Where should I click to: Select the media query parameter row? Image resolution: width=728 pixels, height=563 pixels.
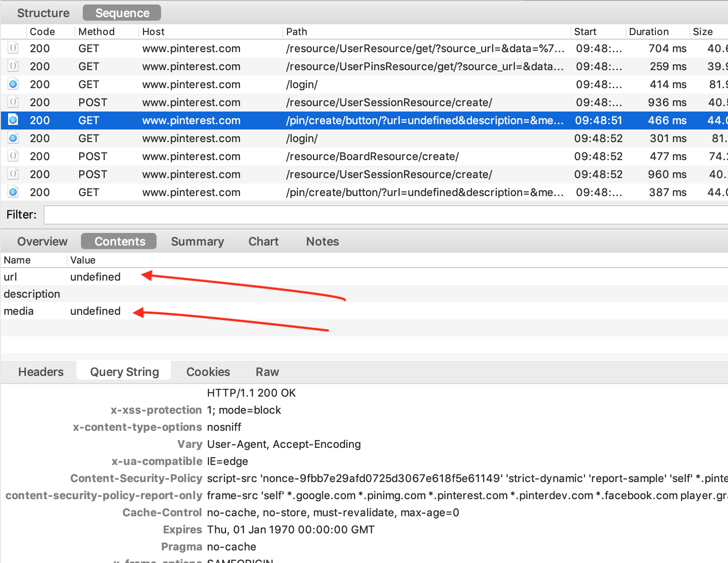pyautogui.click(x=364, y=311)
